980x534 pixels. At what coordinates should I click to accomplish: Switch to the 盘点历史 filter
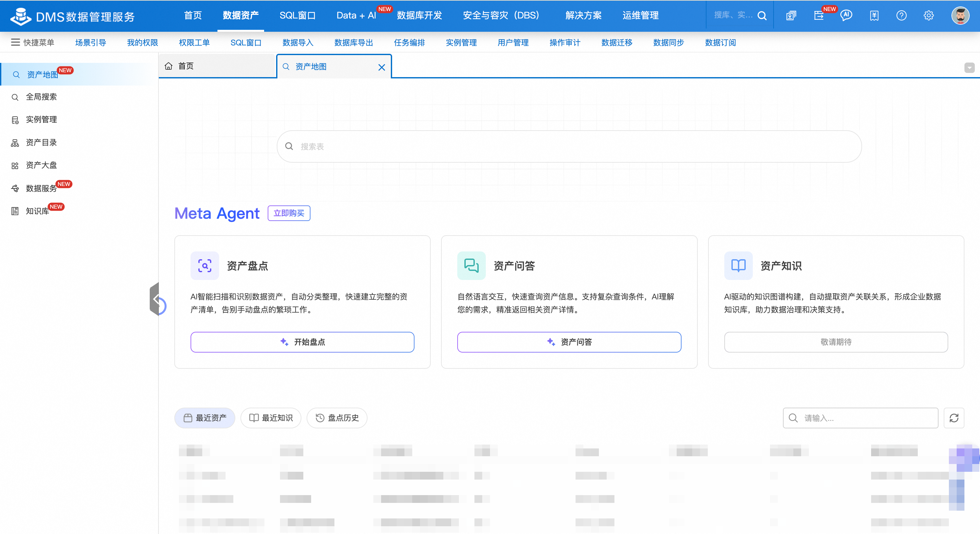(337, 418)
